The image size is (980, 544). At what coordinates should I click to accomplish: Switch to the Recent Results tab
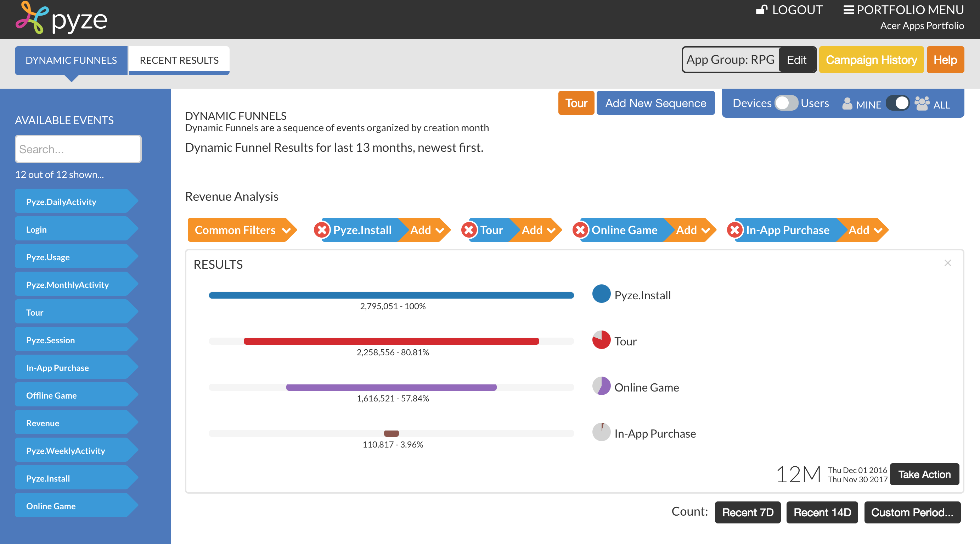[x=179, y=60]
